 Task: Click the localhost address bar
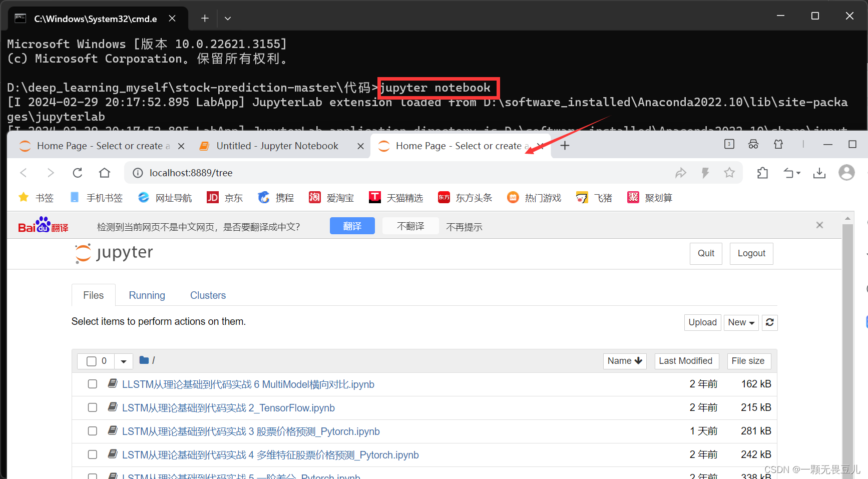click(192, 173)
